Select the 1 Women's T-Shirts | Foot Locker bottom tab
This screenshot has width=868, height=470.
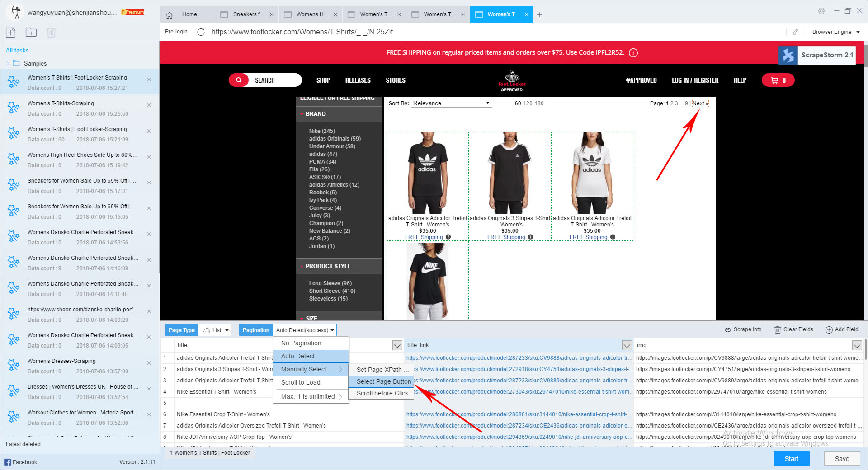coord(210,452)
